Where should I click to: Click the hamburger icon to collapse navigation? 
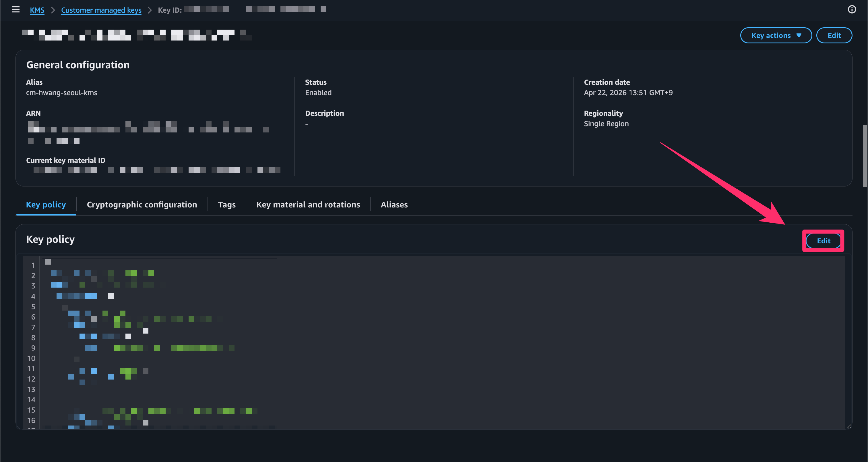point(16,9)
